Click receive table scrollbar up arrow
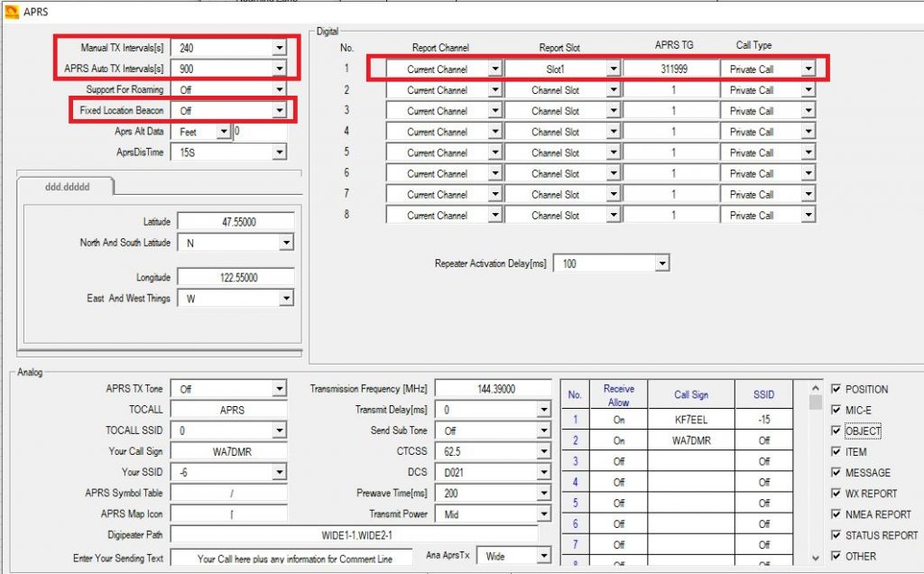 [816, 388]
